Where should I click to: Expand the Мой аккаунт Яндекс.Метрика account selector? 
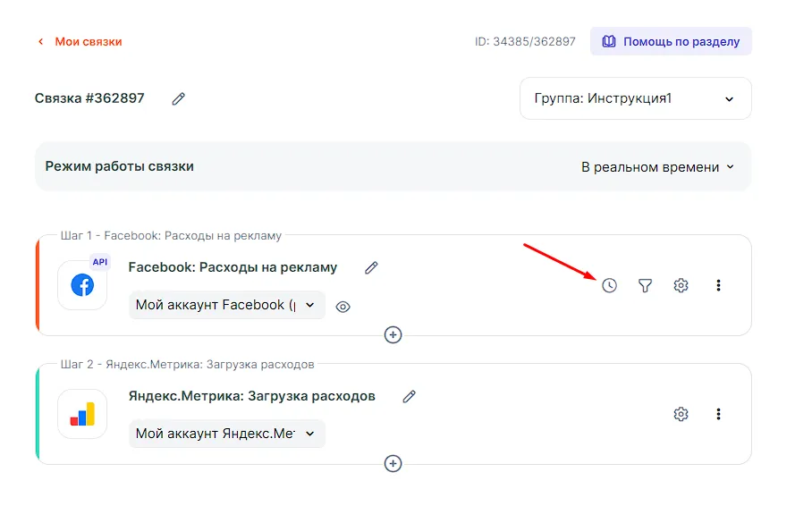(x=226, y=434)
